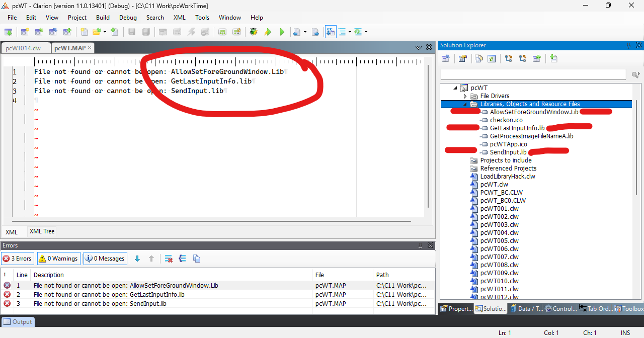Viewport: 644px width, 338px height.
Task: Open the File menu
Action: (12, 17)
